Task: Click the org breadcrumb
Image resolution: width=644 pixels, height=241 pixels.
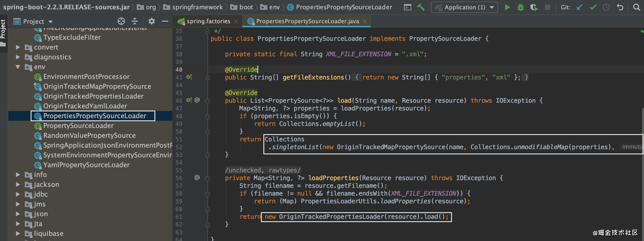Action: click(146, 7)
